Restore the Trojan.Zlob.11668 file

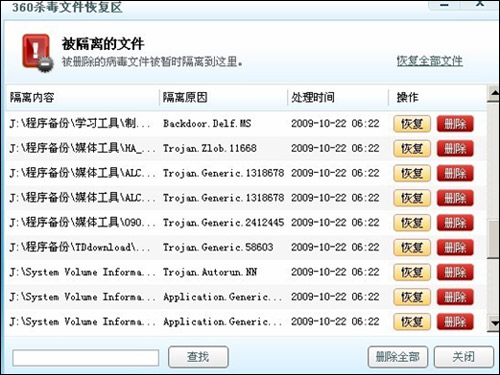coord(412,149)
